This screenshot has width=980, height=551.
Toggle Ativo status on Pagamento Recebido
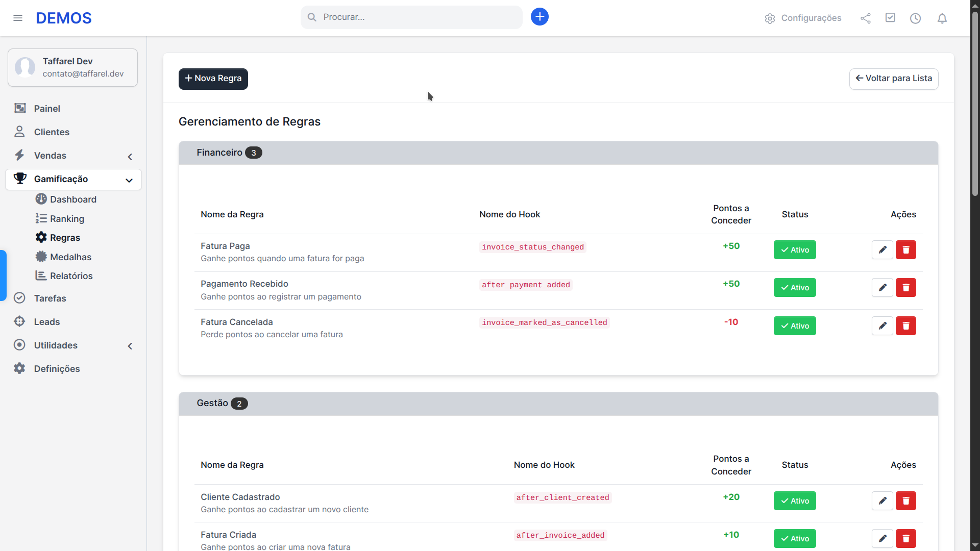click(794, 287)
